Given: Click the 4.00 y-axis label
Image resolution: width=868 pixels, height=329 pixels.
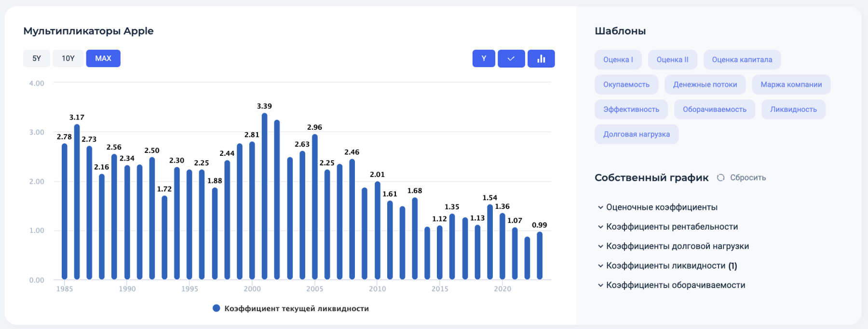Looking at the screenshot, I should [x=37, y=83].
